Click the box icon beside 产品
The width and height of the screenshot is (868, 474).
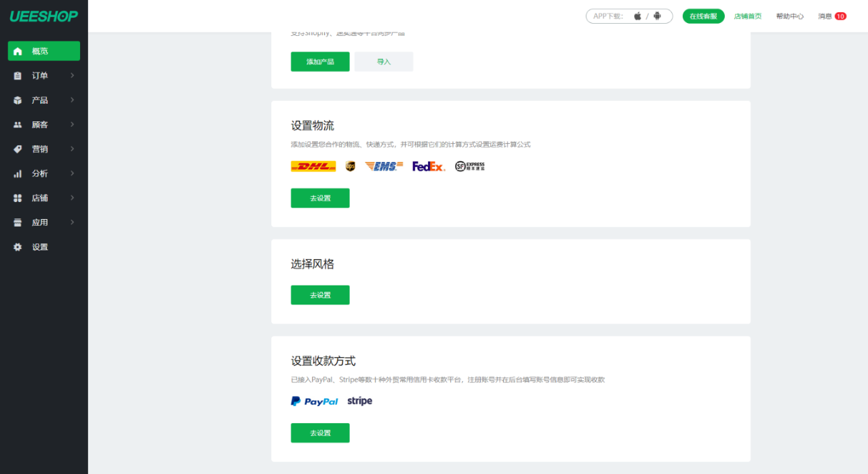pyautogui.click(x=18, y=100)
